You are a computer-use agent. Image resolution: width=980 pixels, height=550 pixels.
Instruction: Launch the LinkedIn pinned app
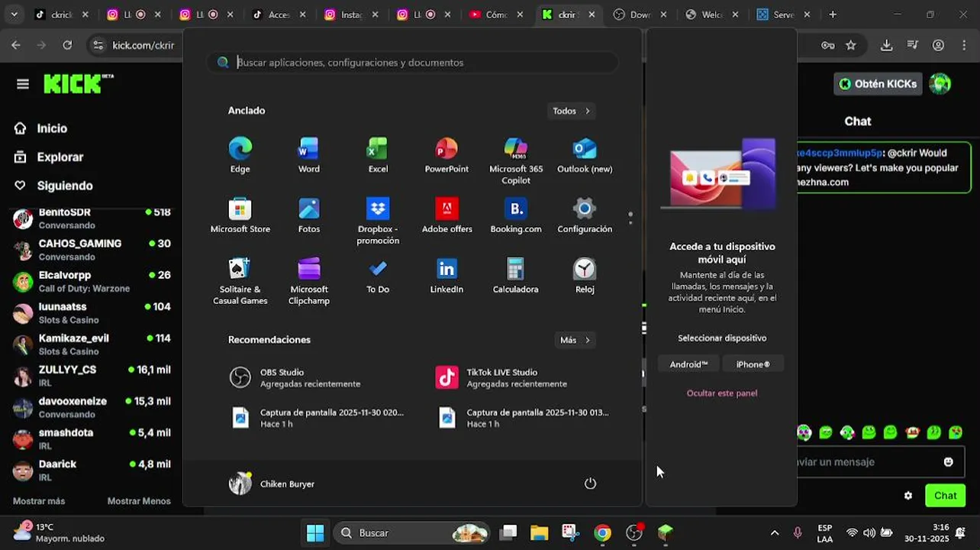point(446,276)
